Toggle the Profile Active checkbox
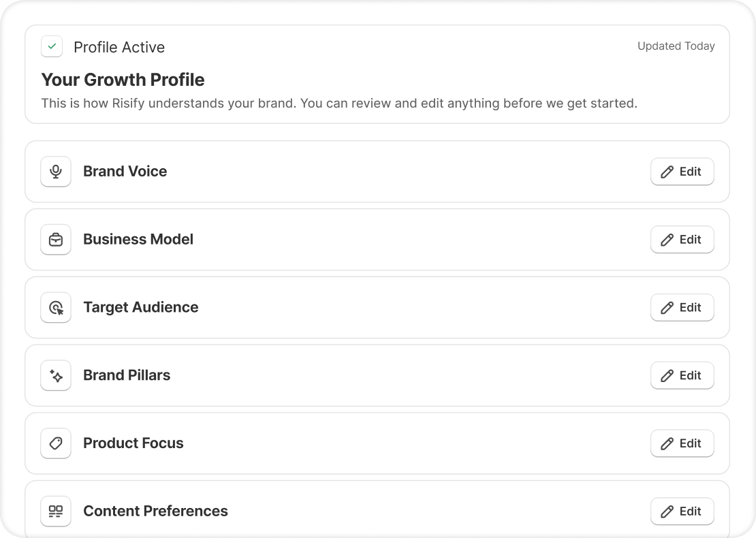The image size is (756, 538). coord(52,47)
